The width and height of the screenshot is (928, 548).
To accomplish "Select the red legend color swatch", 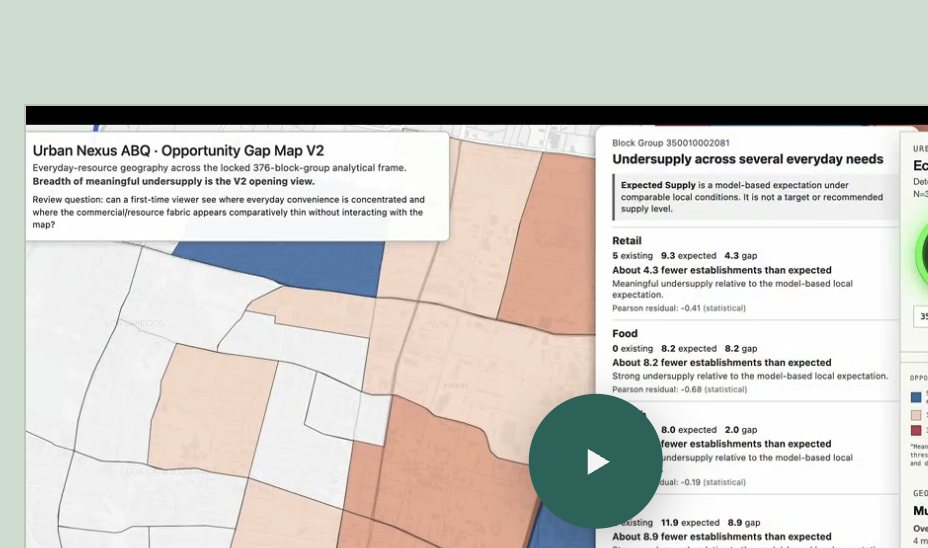I will [916, 431].
